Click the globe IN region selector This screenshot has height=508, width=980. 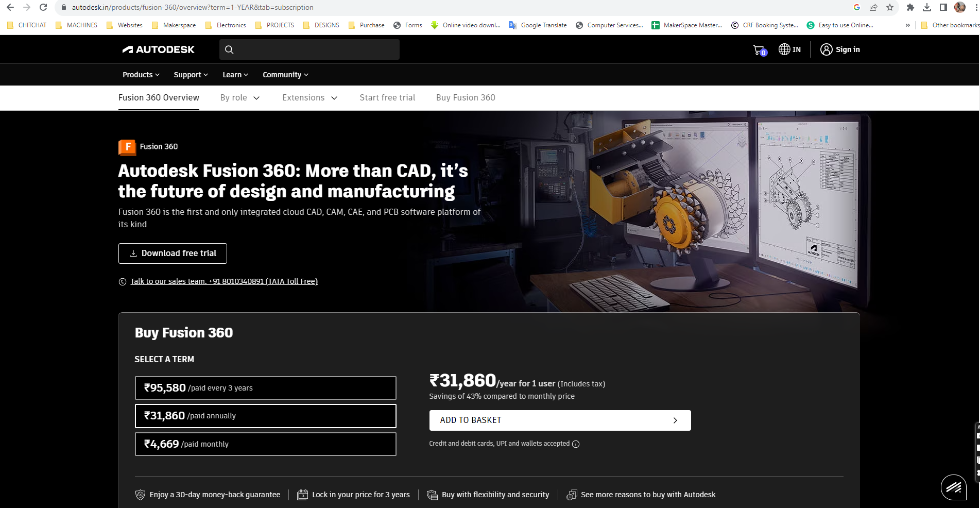point(790,49)
